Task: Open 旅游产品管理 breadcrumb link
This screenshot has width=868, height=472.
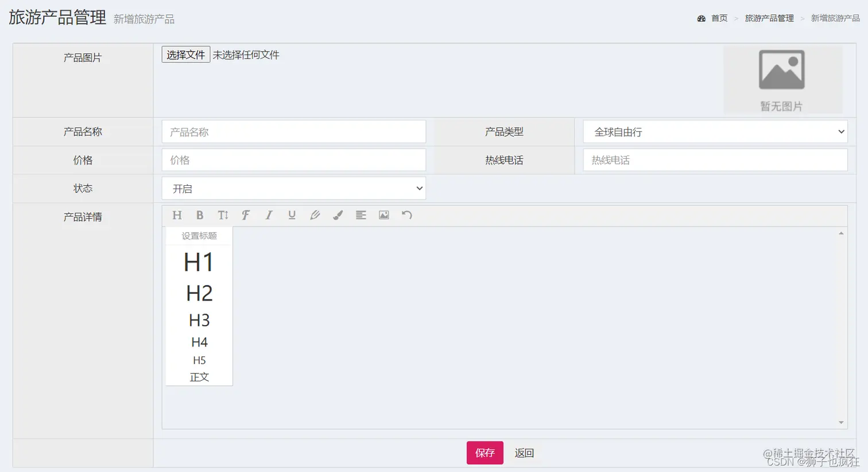Action: pyautogui.click(x=769, y=18)
